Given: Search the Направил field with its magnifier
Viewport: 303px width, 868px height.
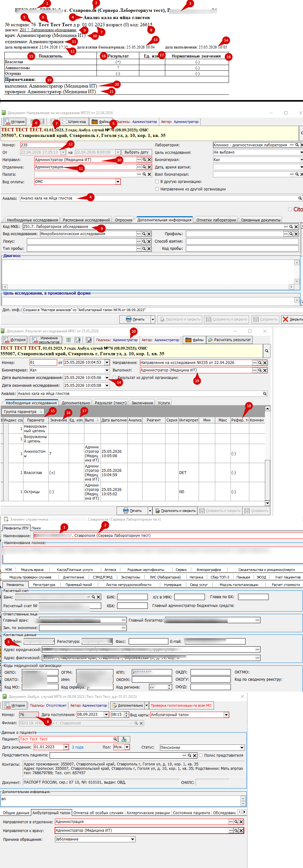Looking at the screenshot, I should [144, 160].
